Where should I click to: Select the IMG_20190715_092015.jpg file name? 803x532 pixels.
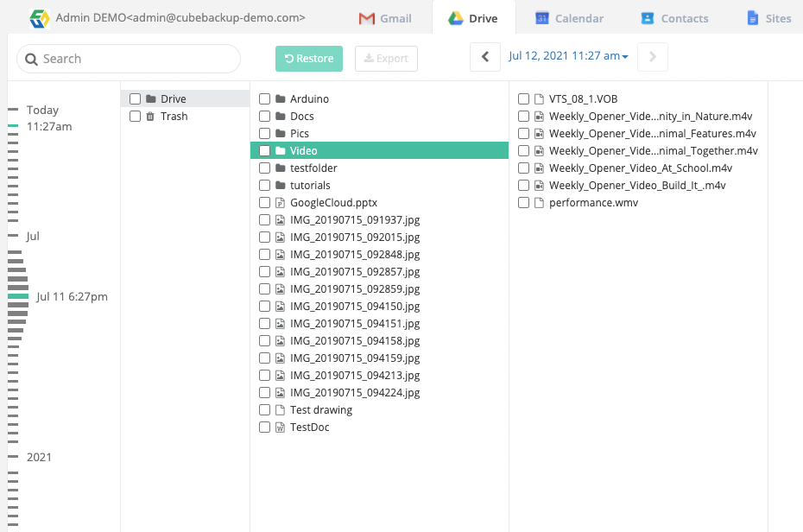(x=355, y=237)
